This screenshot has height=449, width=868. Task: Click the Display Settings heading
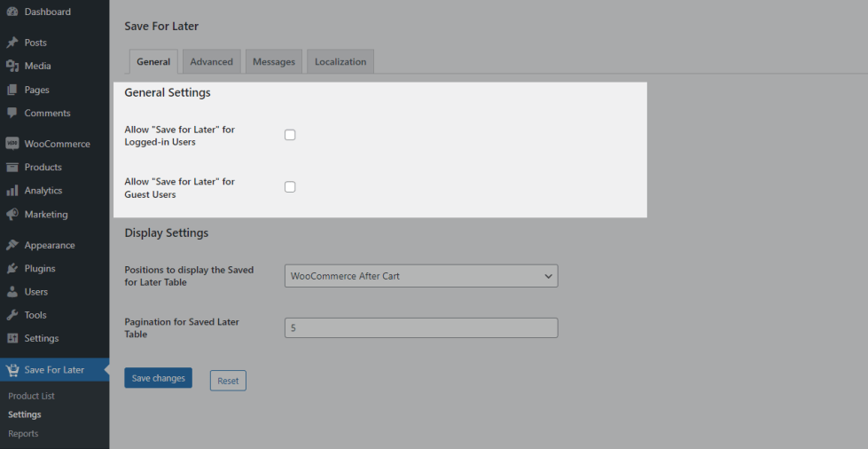[167, 232]
